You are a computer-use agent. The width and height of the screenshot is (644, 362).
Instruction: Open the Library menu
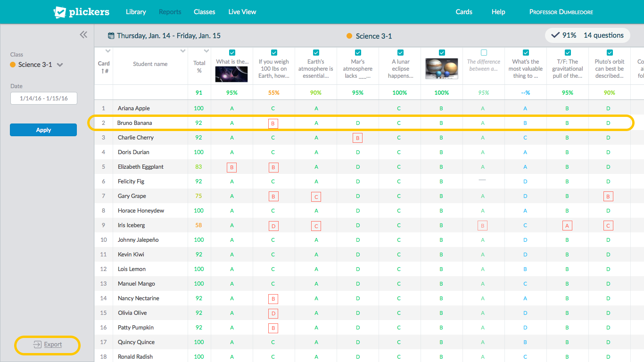[x=136, y=12]
